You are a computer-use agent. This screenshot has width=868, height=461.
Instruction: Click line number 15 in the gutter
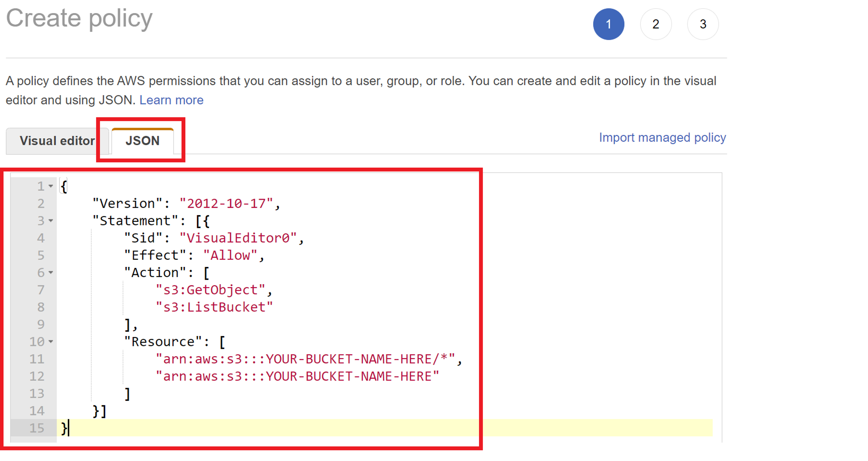coord(37,428)
